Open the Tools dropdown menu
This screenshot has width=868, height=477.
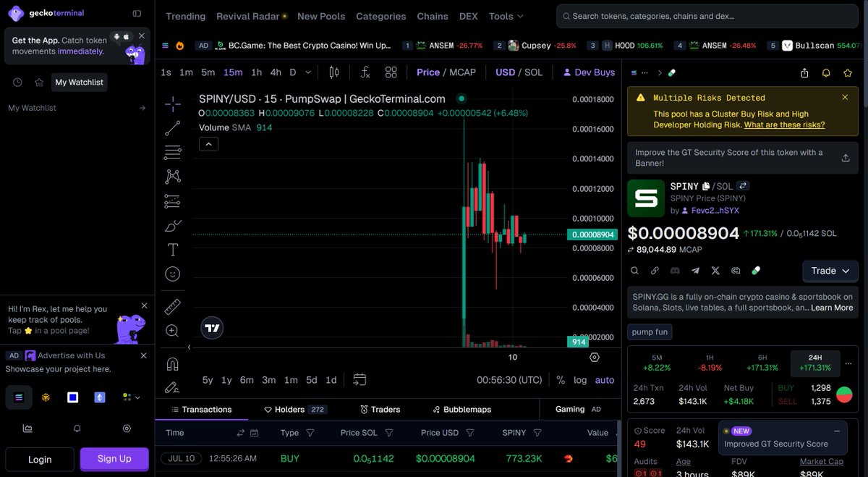pyautogui.click(x=506, y=16)
